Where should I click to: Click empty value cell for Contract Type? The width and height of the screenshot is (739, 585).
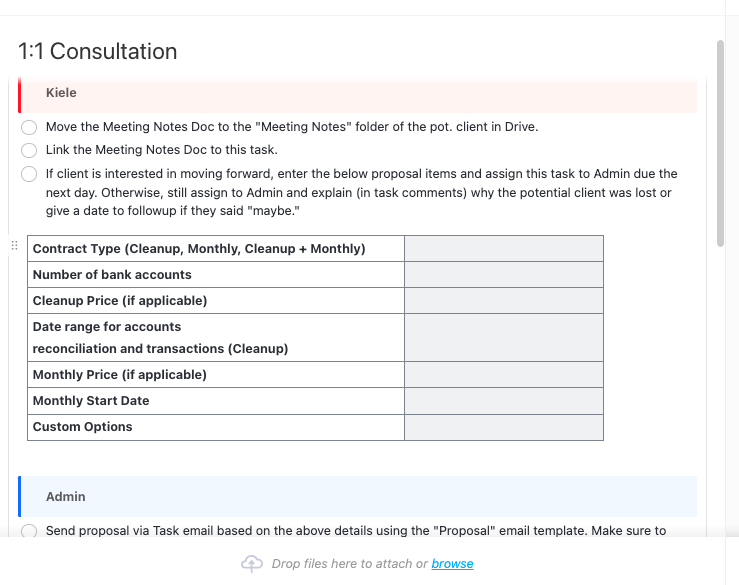pos(504,248)
